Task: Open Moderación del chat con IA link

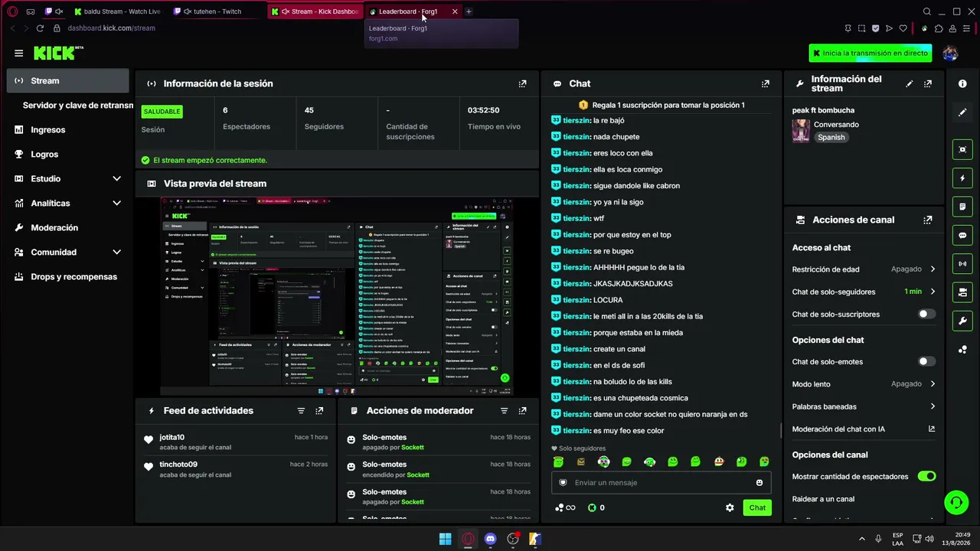Action: tap(864, 429)
